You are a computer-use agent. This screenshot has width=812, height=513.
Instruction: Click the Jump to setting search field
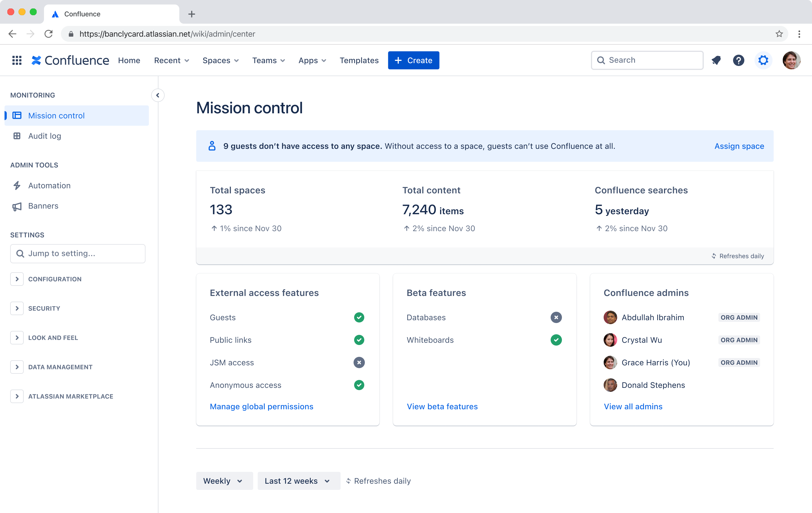coord(78,253)
